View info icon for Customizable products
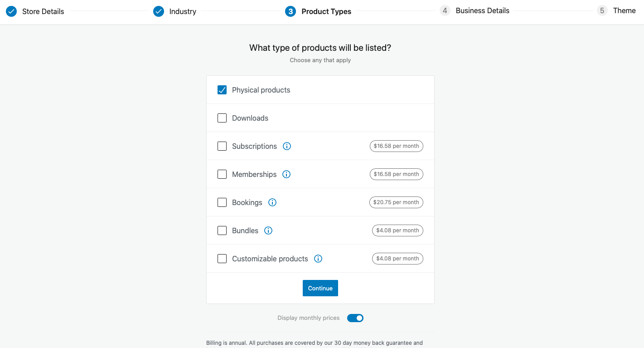The height and width of the screenshot is (348, 644). pos(318,259)
